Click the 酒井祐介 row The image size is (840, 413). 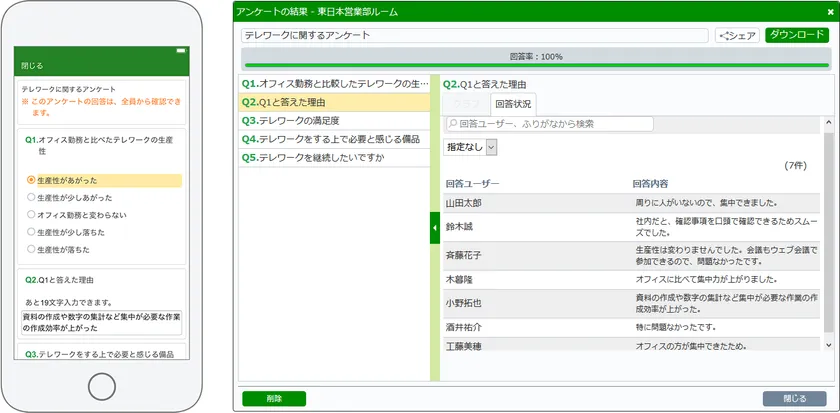[632, 327]
